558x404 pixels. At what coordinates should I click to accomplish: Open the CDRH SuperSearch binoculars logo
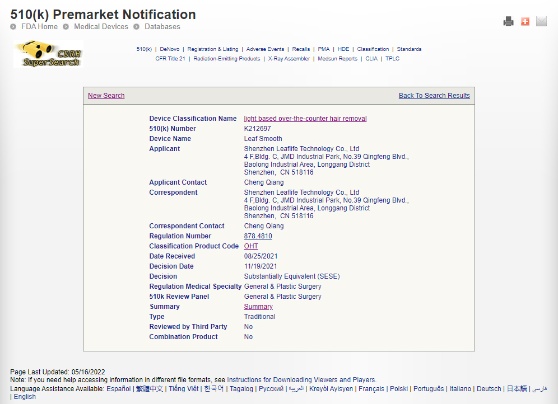(x=49, y=54)
